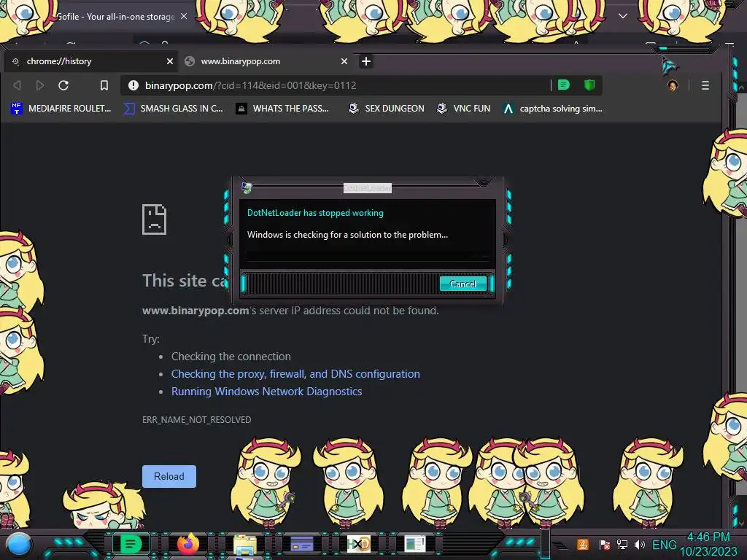Reload the page with the toolbar refresh icon

63,85
